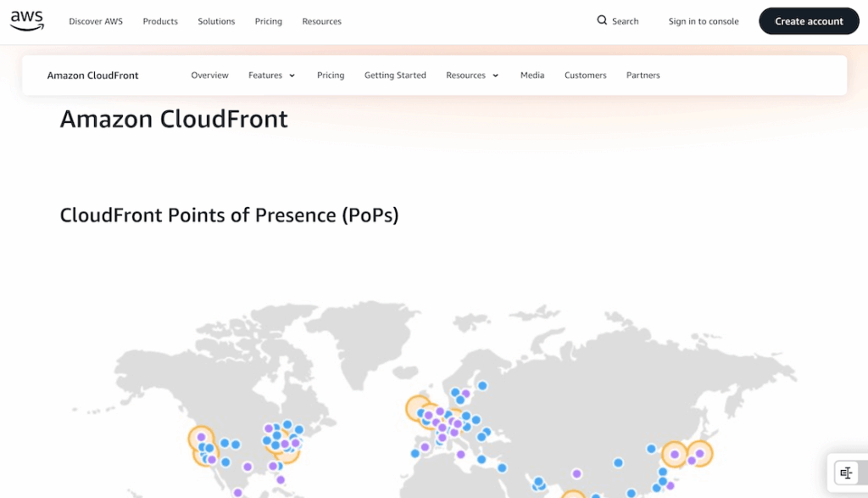The height and width of the screenshot is (498, 868).
Task: Open the Getting Started page
Action: coord(395,76)
